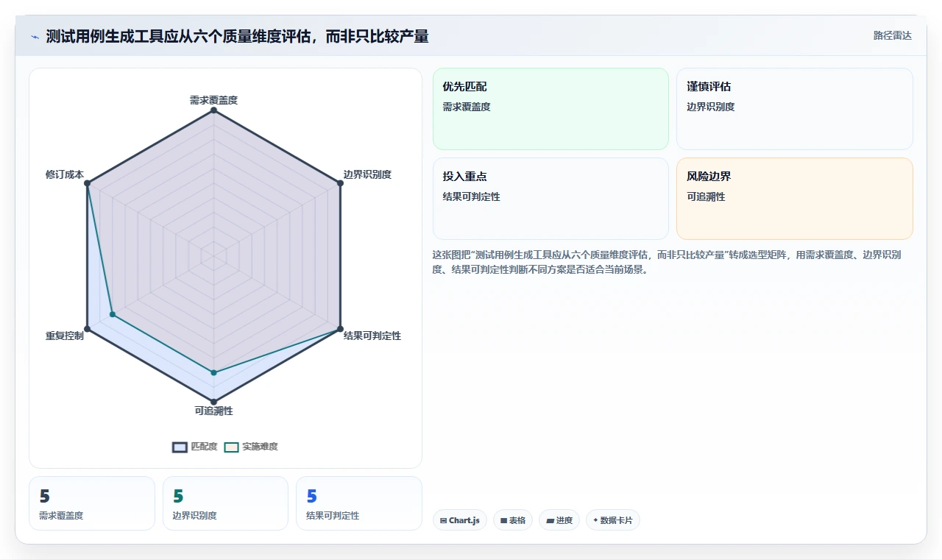This screenshot has width=942, height=560.
Task: Click the teal data point on 可追溯性 axis
Action: pos(213,373)
